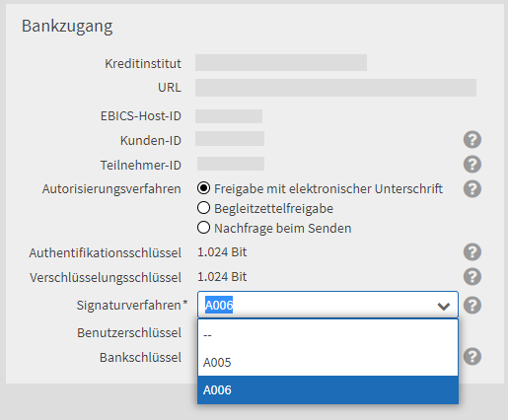Screen dimensions: 508x420
Task: Show help for Bankschlüssel row
Action: [x=472, y=357]
